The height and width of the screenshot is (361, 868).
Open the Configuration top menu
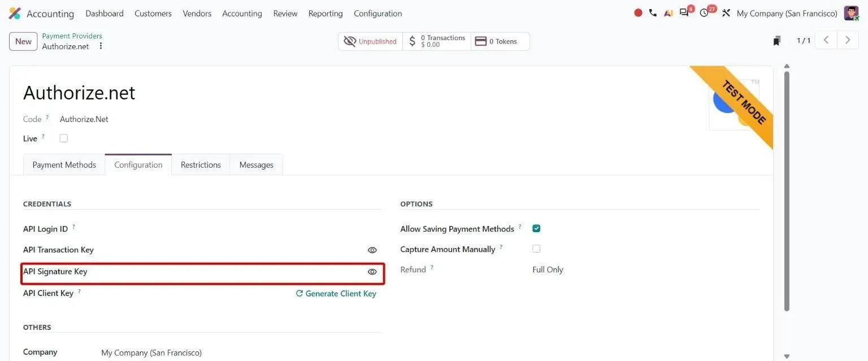pyautogui.click(x=378, y=13)
